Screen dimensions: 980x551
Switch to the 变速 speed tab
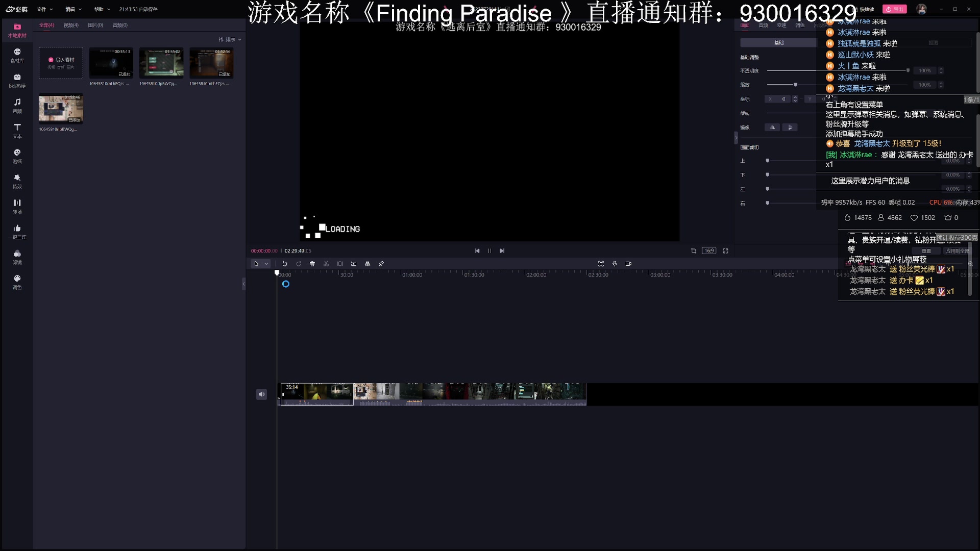(781, 25)
